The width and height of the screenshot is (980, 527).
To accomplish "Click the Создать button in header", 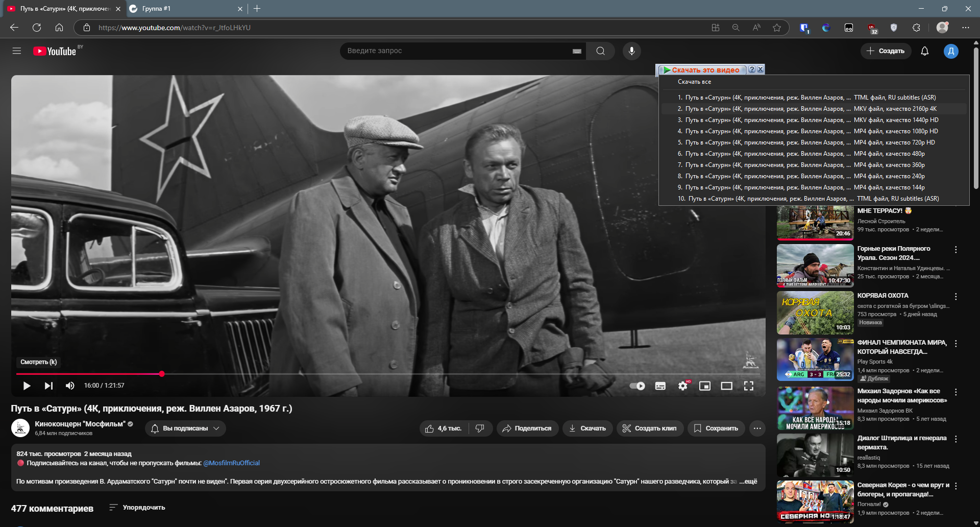I will [886, 51].
